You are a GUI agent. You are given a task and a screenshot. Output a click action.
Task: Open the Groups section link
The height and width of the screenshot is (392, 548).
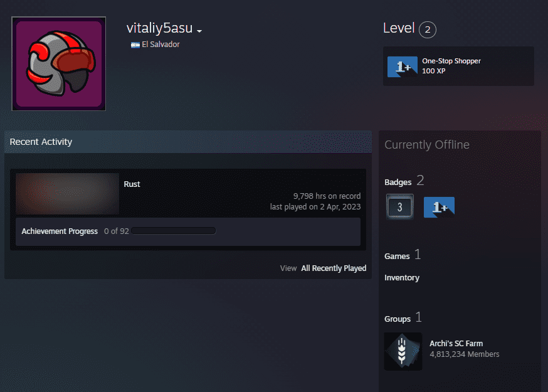point(398,319)
